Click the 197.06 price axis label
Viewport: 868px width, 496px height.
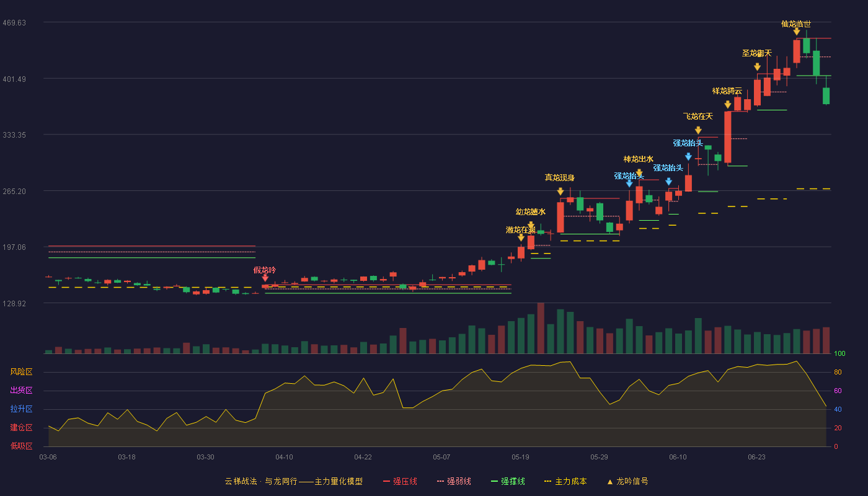14,247
